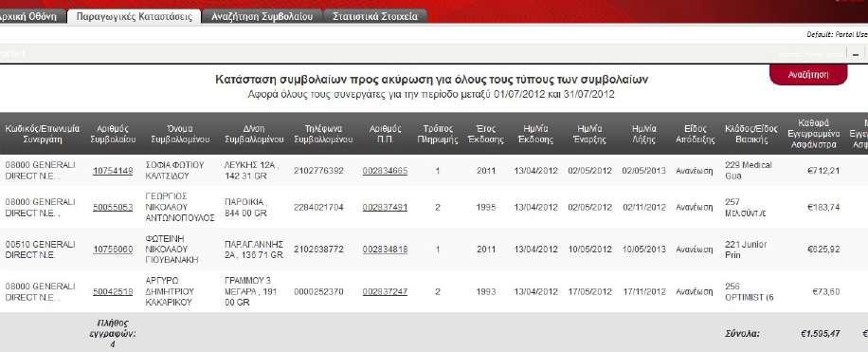Click phone number 2284021704
The height and width of the screenshot is (352, 868).
318,208
